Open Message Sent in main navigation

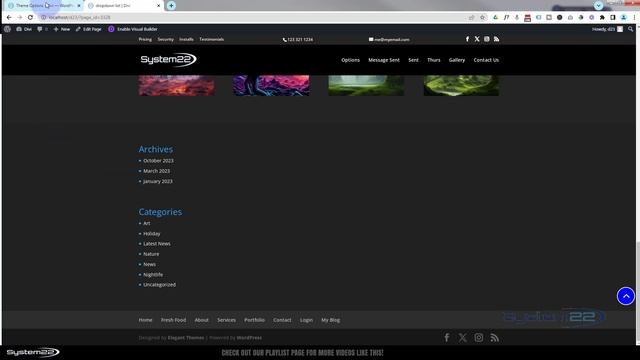pyautogui.click(x=384, y=60)
